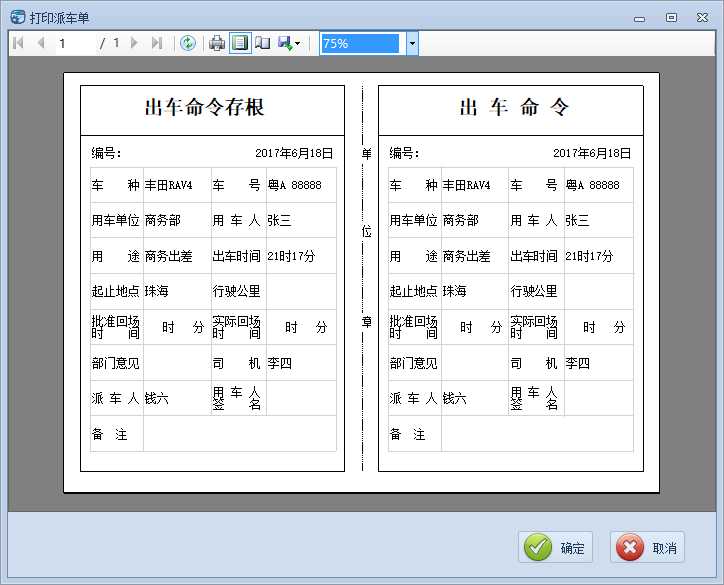Click the app icon in title bar
This screenshot has height=585, width=724.
(x=18, y=18)
